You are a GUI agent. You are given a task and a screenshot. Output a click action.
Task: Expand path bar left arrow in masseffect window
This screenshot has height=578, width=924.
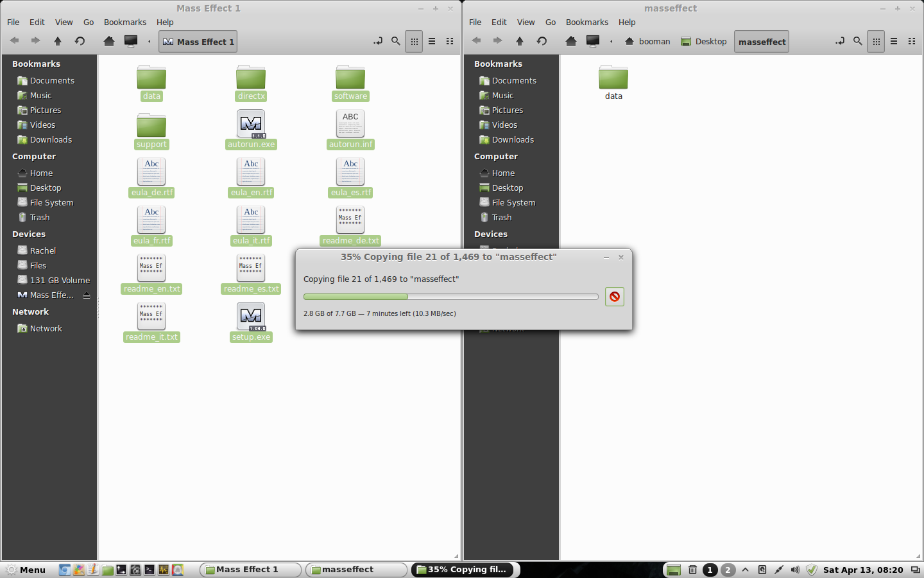[612, 42]
